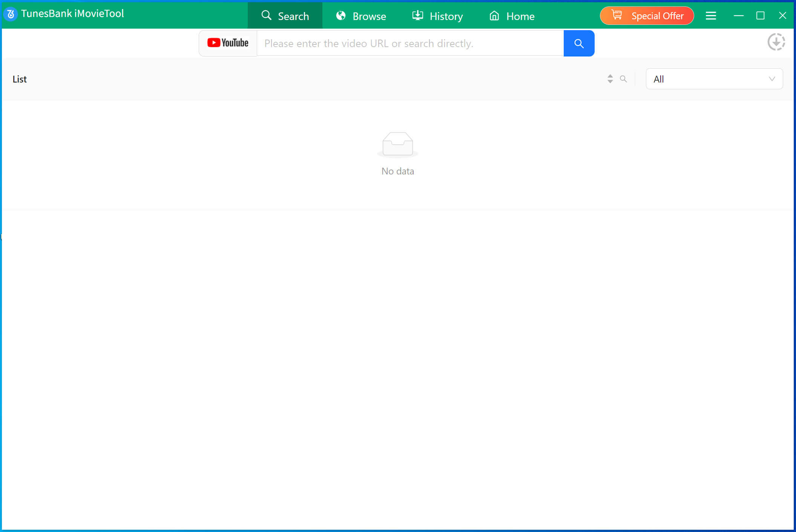
Task: Click the shopping cart icon
Action: (617, 15)
